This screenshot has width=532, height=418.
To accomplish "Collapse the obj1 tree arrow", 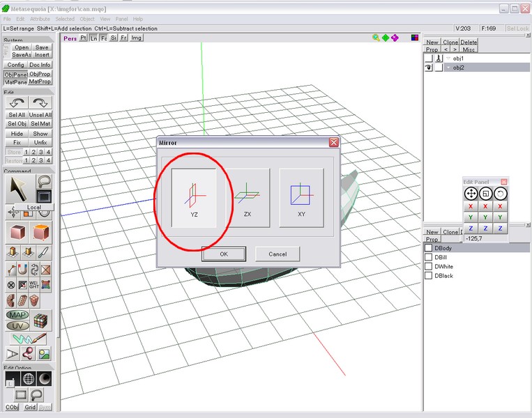I will pos(448,59).
